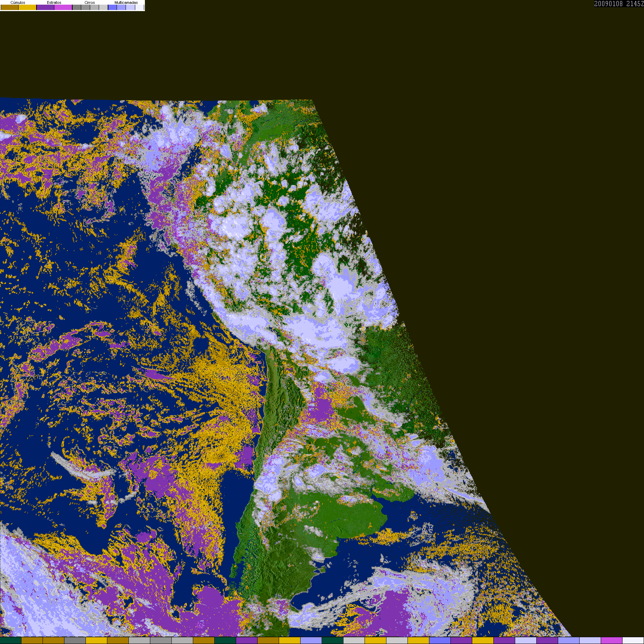Click the "Multicamadas" legend label

point(126,3)
